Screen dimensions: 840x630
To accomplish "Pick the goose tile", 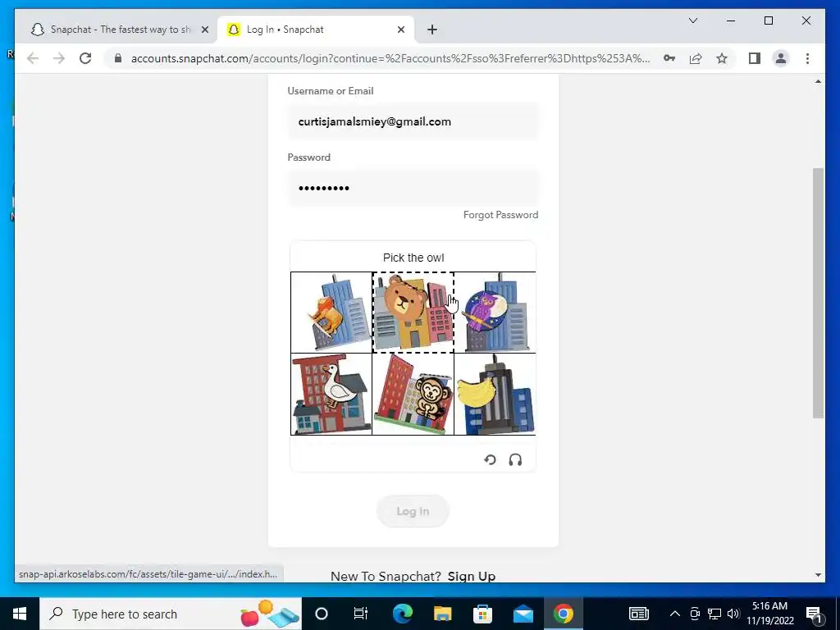I will pos(331,394).
